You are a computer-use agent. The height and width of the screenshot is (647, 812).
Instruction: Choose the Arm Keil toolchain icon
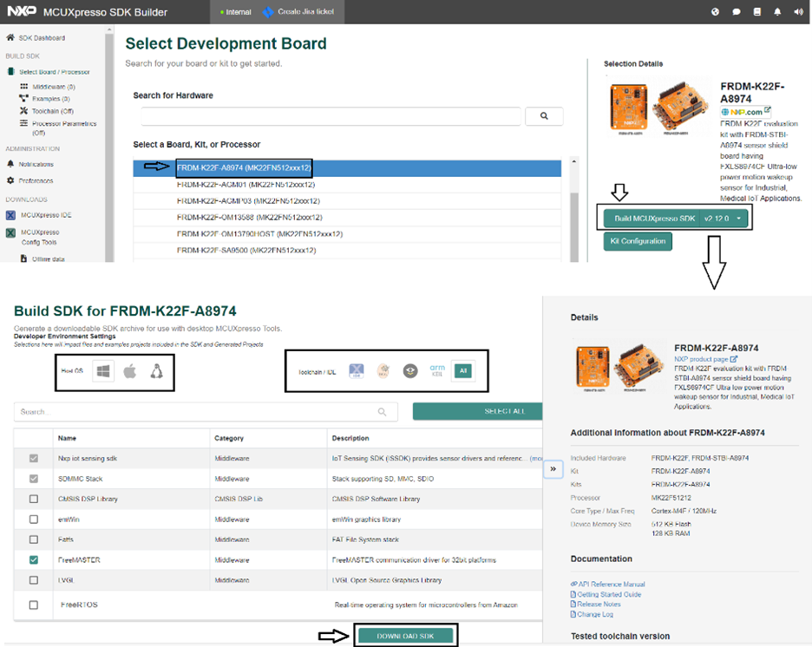click(437, 370)
